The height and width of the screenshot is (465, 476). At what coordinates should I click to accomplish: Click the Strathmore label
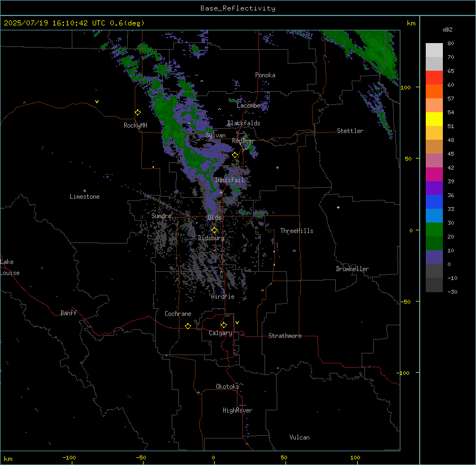[285, 336]
